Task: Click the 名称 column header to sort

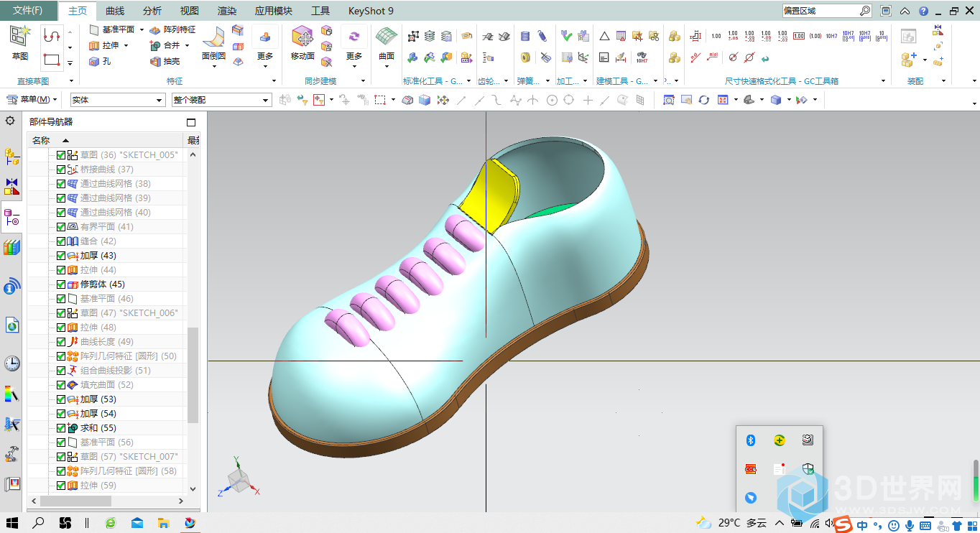Action: (106, 140)
